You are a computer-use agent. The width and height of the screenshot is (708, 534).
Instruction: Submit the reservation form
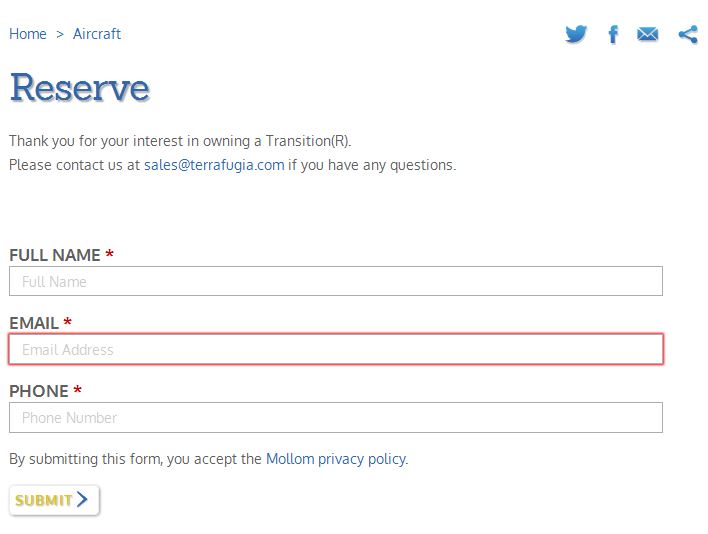pyautogui.click(x=54, y=500)
